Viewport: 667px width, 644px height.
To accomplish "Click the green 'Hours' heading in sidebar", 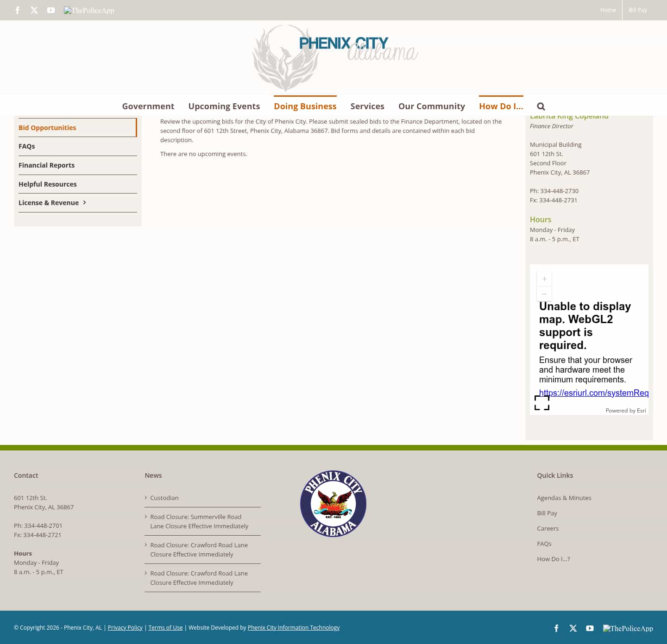I will click(541, 220).
